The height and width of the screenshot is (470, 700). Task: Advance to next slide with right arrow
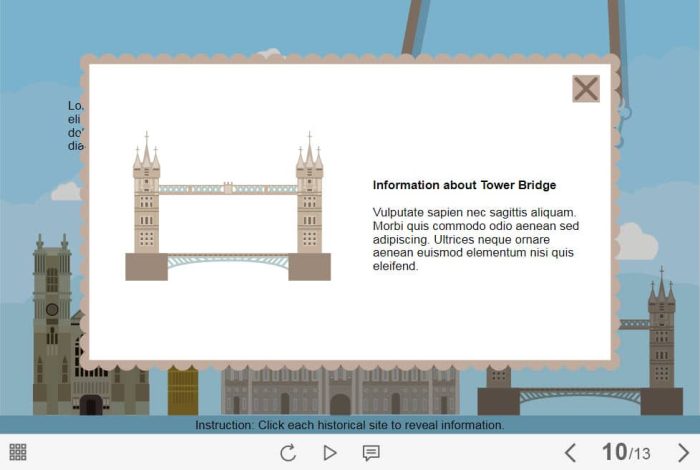pyautogui.click(x=683, y=453)
